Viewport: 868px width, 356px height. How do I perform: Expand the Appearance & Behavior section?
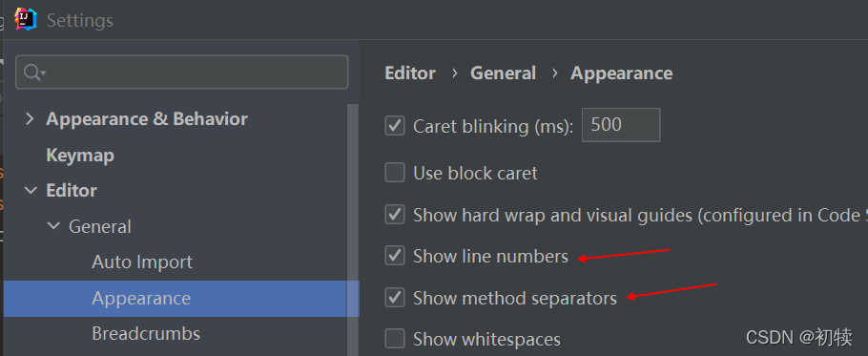coord(30,119)
